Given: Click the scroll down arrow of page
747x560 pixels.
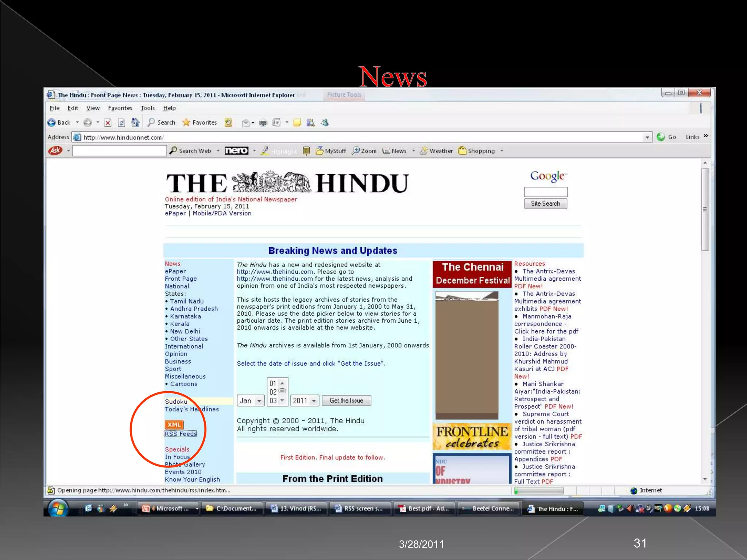Looking at the screenshot, I should 705,479.
